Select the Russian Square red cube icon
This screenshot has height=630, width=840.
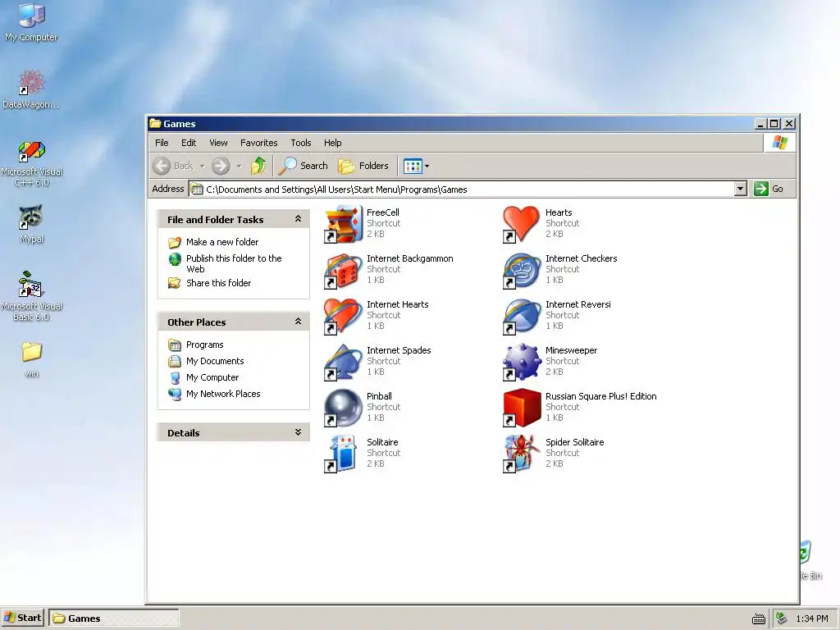tap(522, 409)
